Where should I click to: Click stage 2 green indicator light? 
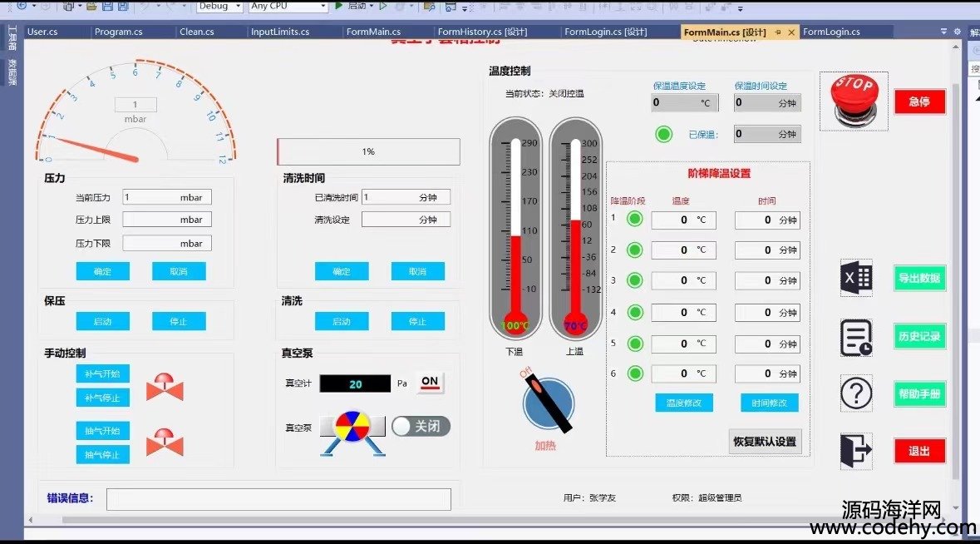[x=635, y=250]
